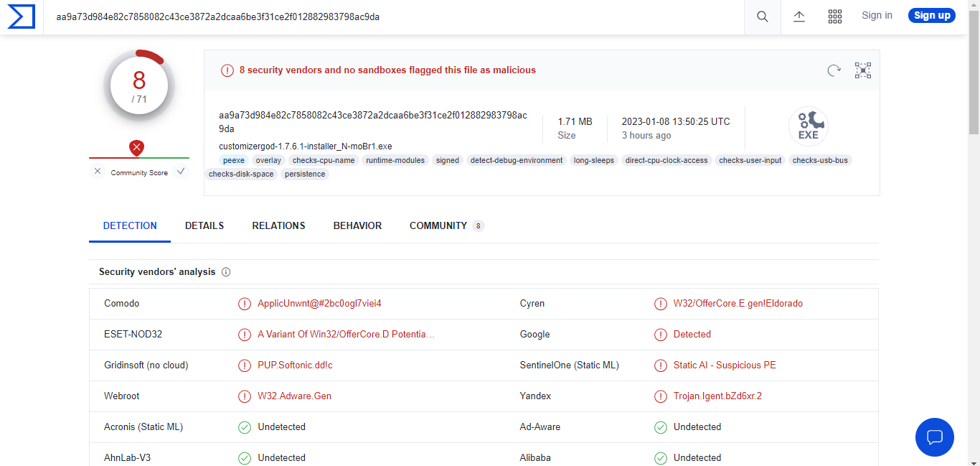The width and height of the screenshot is (980, 466).
Task: Open the apps grid menu icon
Action: pos(835,17)
